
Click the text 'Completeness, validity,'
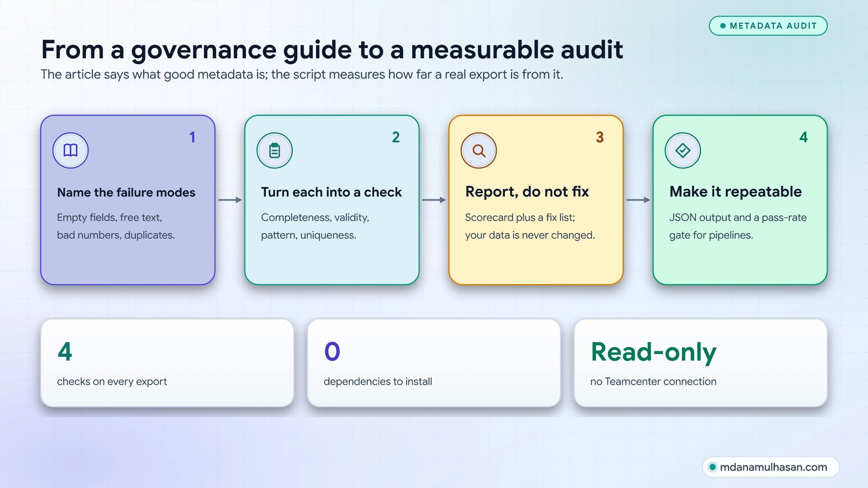315,217
